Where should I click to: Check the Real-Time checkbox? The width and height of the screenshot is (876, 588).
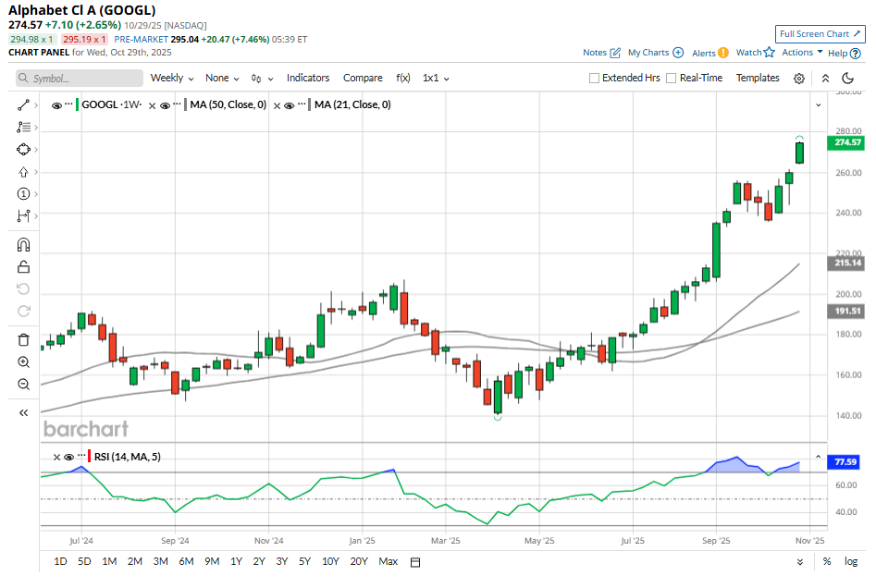click(x=672, y=79)
